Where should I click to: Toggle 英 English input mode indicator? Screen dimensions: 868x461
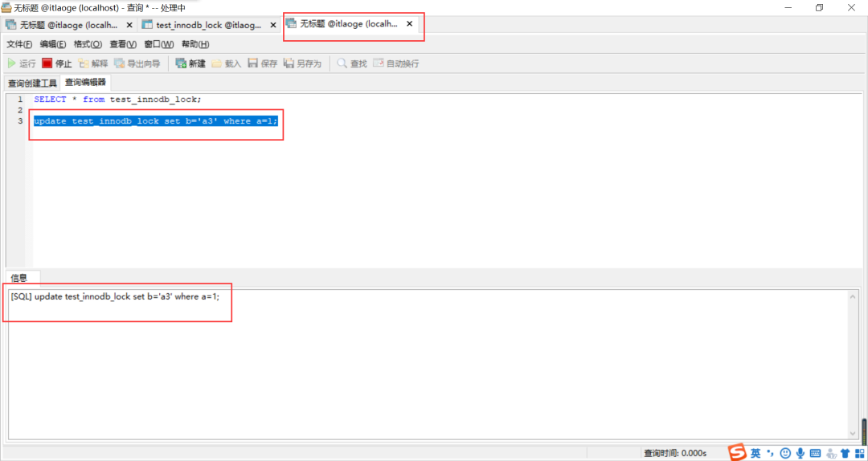(x=755, y=453)
